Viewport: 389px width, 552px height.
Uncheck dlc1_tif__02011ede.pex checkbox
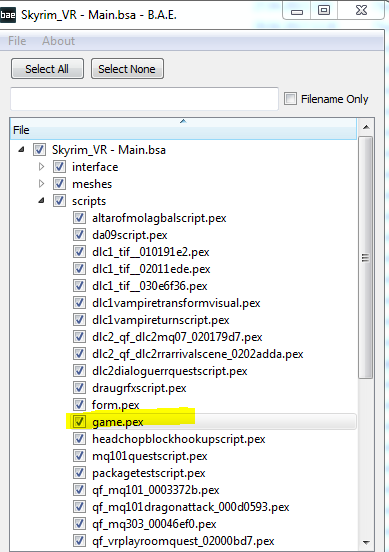point(79,269)
